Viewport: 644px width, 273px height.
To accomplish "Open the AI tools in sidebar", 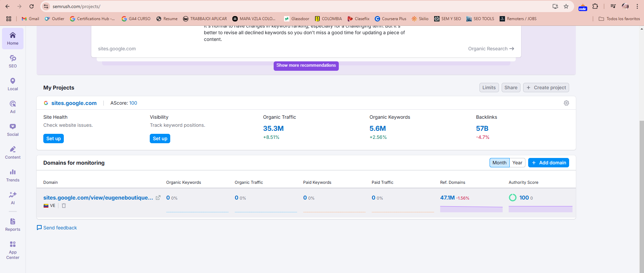I will pos(13,198).
